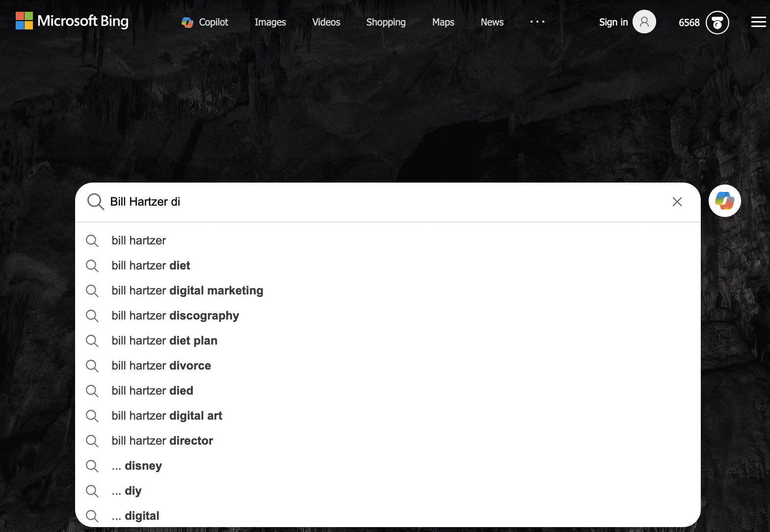Screen dimensions: 770x532
Task: Choose "bill hartzer discography" suggestion
Action: click(388, 316)
